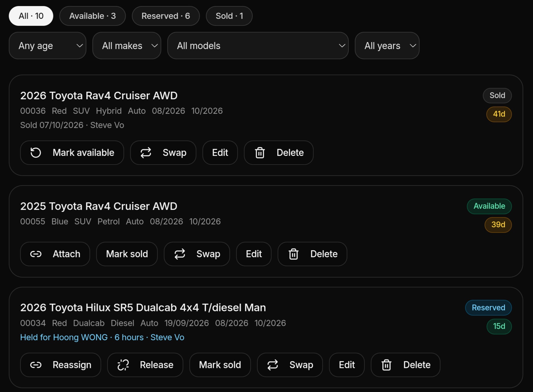This screenshot has height=392, width=533.
Task: Edit the 2026 Rav4 Cruiser entry
Action: (220, 153)
